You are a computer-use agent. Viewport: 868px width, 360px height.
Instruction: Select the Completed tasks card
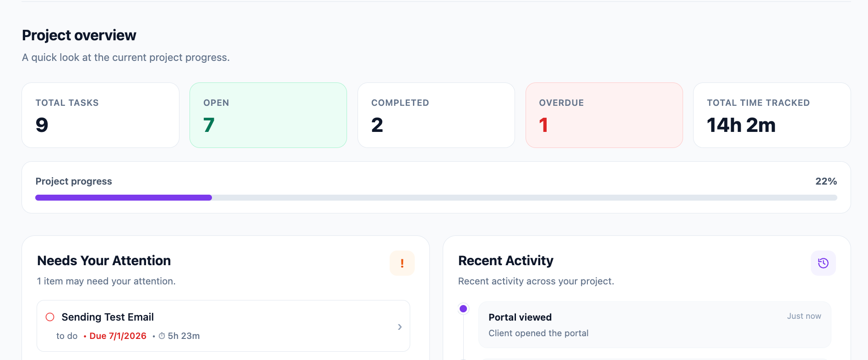pyautogui.click(x=436, y=115)
